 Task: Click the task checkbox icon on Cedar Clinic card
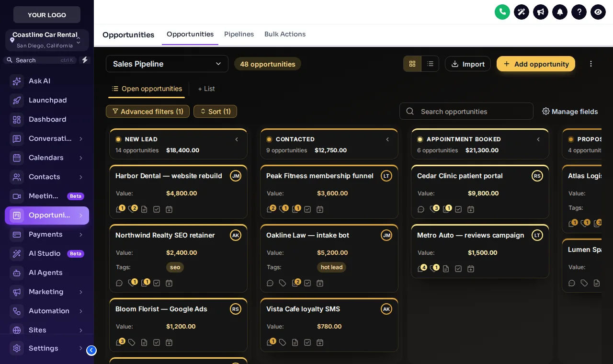click(458, 209)
